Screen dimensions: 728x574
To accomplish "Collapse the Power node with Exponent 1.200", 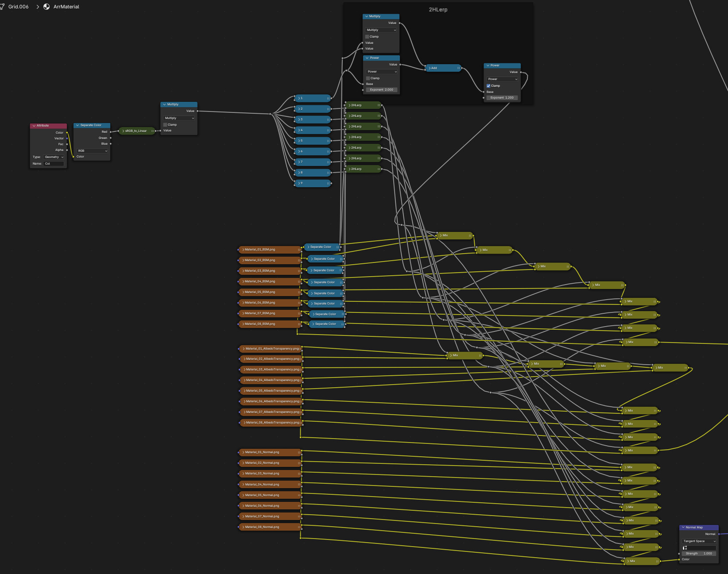I will coord(488,65).
